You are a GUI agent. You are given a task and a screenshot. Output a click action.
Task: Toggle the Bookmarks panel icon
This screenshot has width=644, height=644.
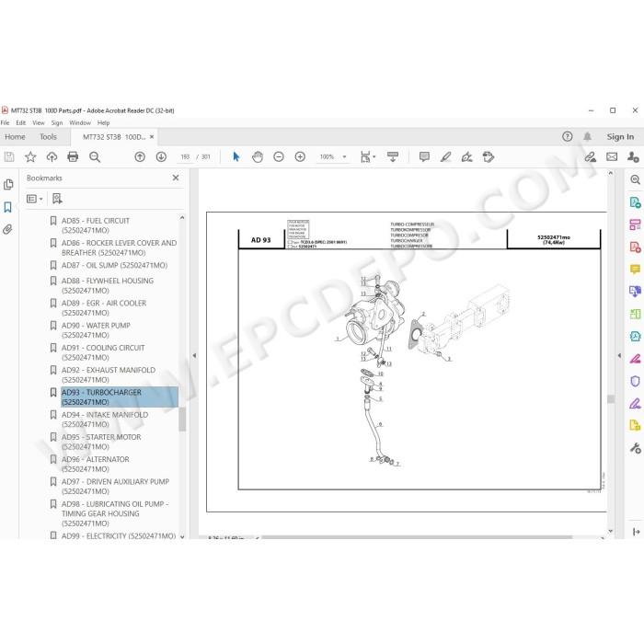coord(7,207)
